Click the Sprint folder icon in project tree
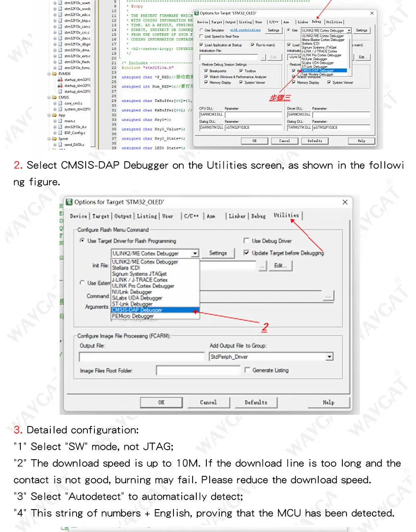 [x=54, y=139]
